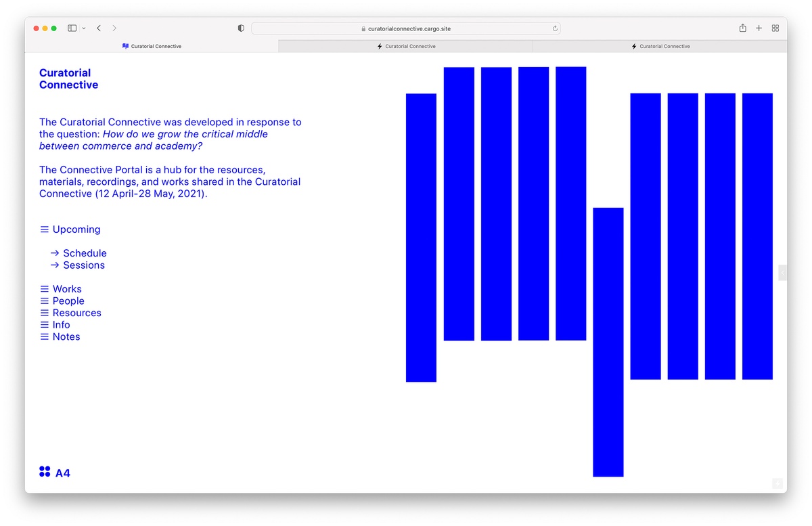Screen dimensions: 812x526
Task: Add a new tab with plus icon
Action: tap(759, 28)
